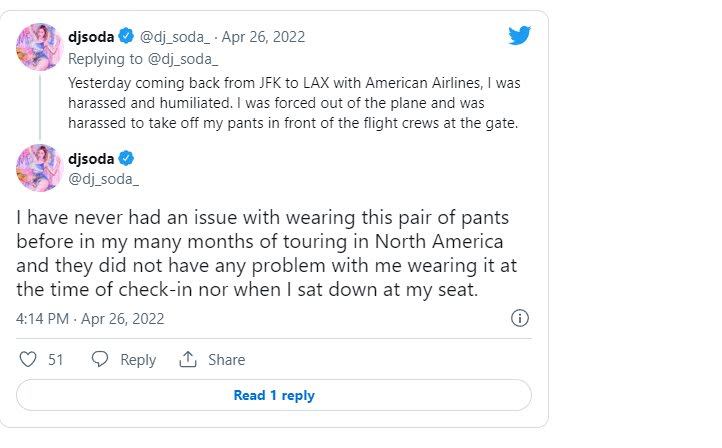722x448 pixels.
Task: Click the Twitter bird logo
Action: click(518, 35)
